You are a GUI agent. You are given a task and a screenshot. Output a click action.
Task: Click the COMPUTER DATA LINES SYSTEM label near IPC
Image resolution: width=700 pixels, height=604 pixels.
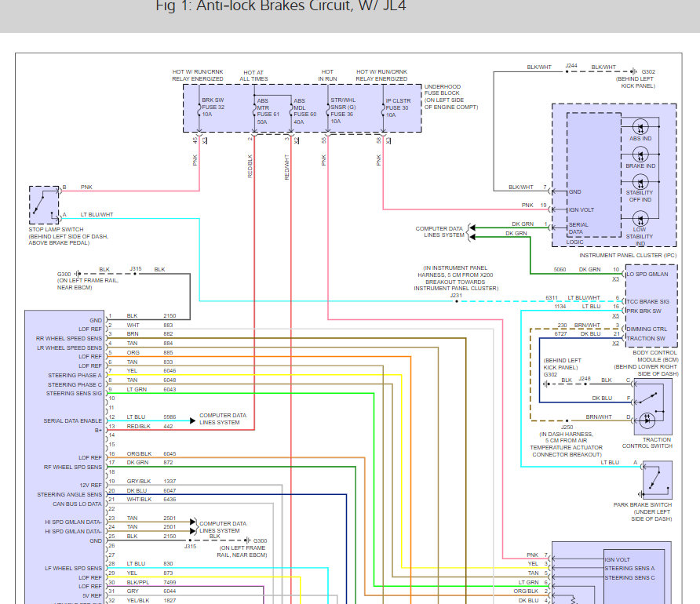pos(439,231)
